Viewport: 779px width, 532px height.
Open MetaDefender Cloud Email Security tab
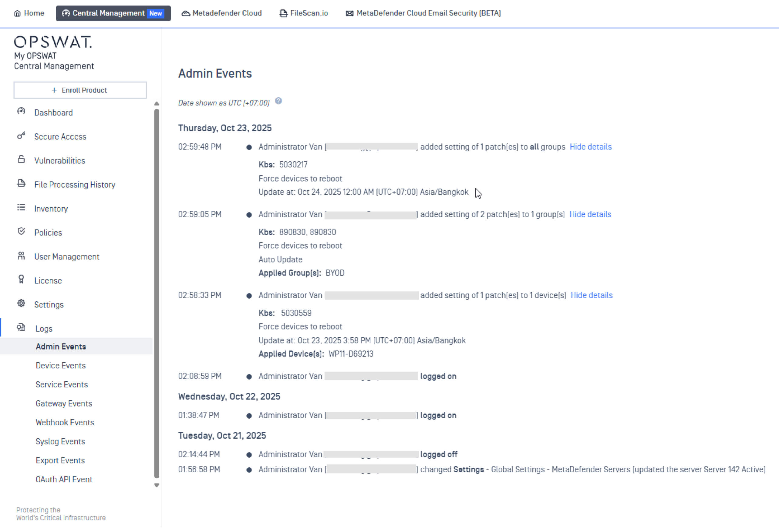point(423,13)
